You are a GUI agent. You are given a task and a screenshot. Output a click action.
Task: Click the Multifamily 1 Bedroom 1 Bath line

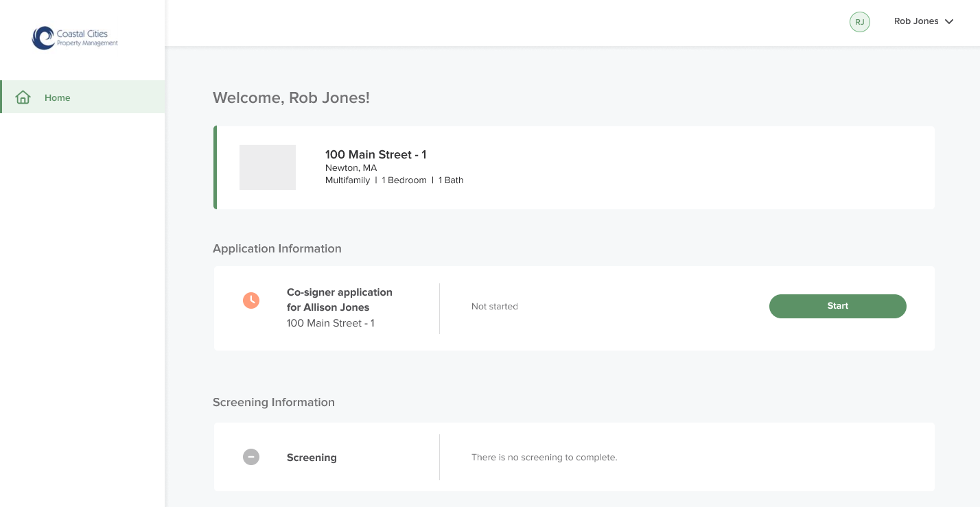point(394,180)
